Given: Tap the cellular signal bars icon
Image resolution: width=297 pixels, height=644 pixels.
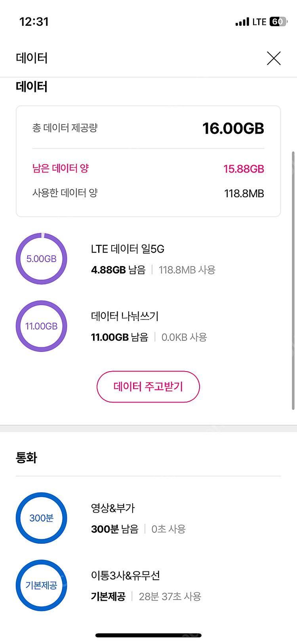Looking at the screenshot, I should tap(242, 22).
